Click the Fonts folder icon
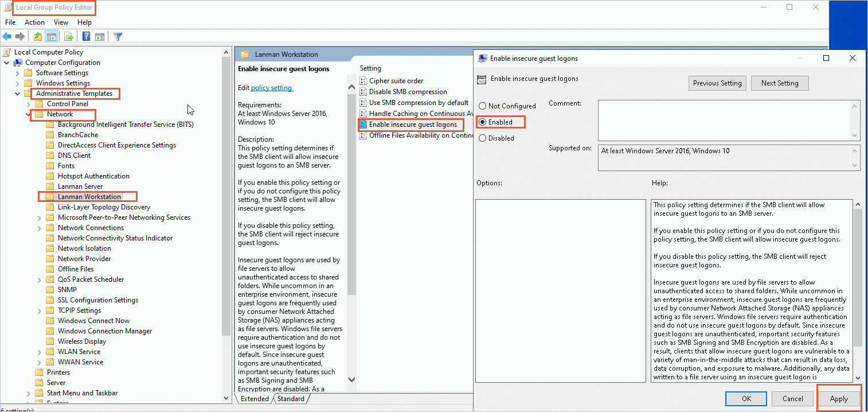The height and width of the screenshot is (412, 868). pyautogui.click(x=50, y=166)
